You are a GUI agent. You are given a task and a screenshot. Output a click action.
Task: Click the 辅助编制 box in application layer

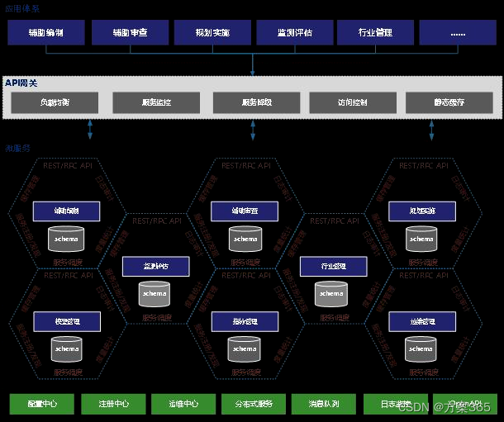pos(46,32)
